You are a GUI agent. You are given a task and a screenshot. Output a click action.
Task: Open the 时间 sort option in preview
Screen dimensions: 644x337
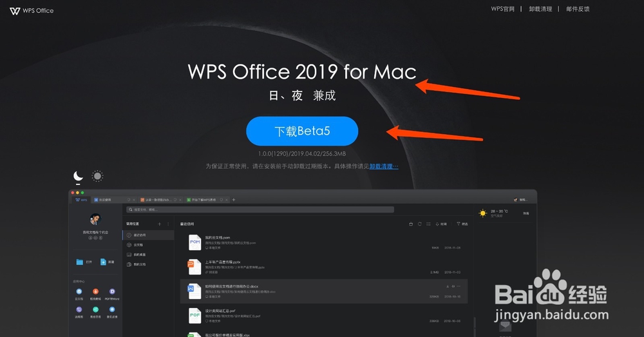tap(441, 224)
